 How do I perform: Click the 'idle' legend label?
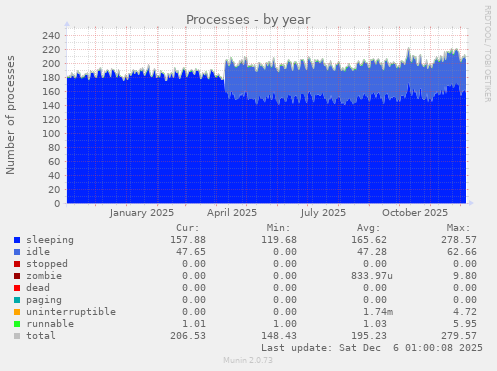point(38,252)
